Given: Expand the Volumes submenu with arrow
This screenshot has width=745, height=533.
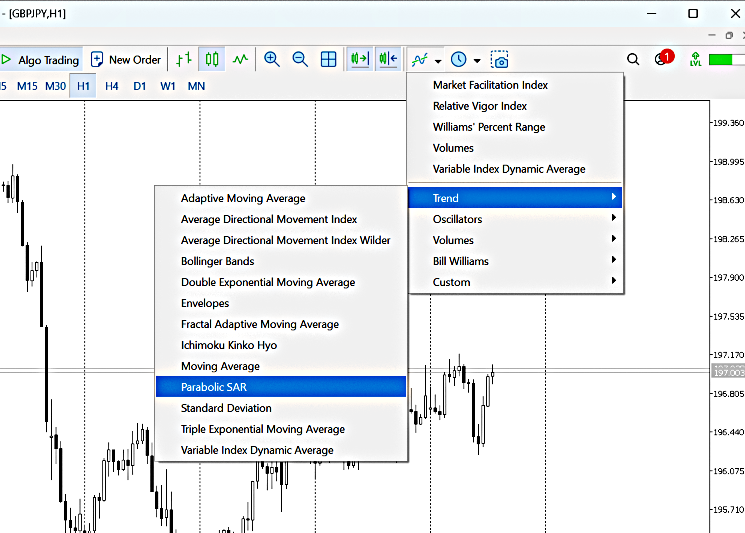Looking at the screenshot, I should (515, 240).
